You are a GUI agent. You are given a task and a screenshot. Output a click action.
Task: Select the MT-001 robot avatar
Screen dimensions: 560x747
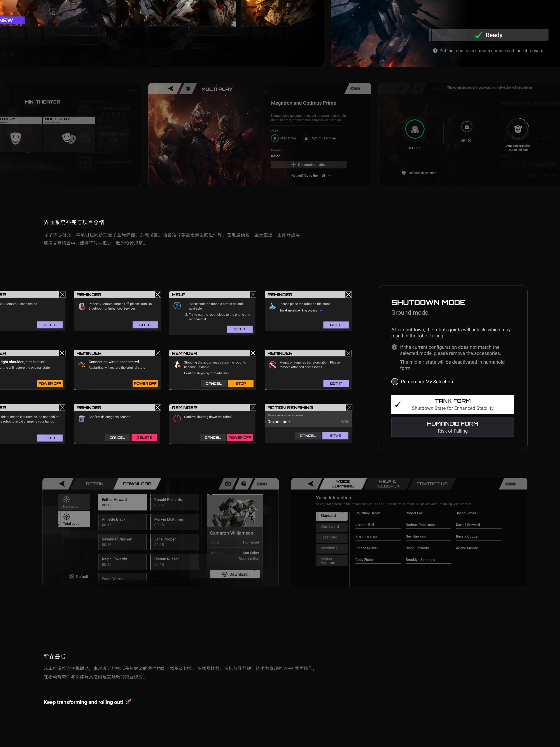coord(415,129)
